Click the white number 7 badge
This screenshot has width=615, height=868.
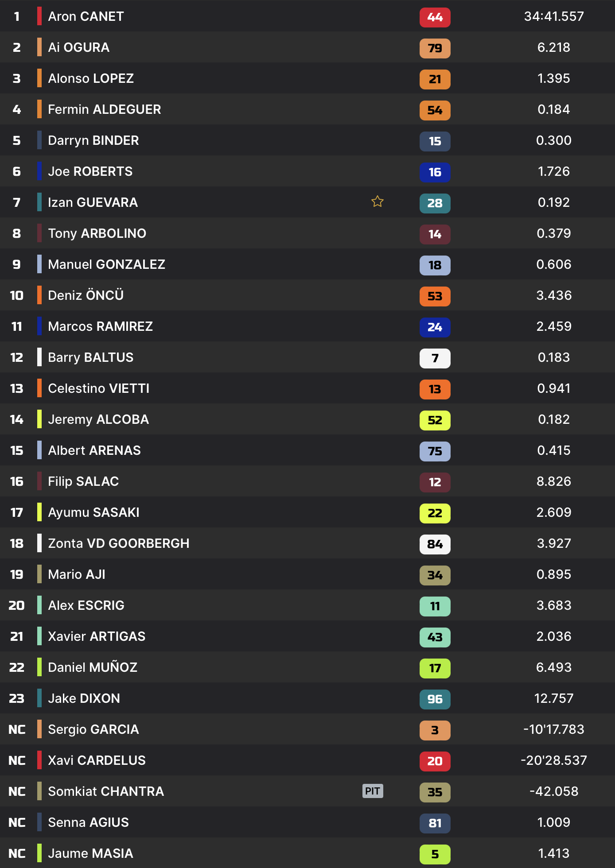point(435,358)
